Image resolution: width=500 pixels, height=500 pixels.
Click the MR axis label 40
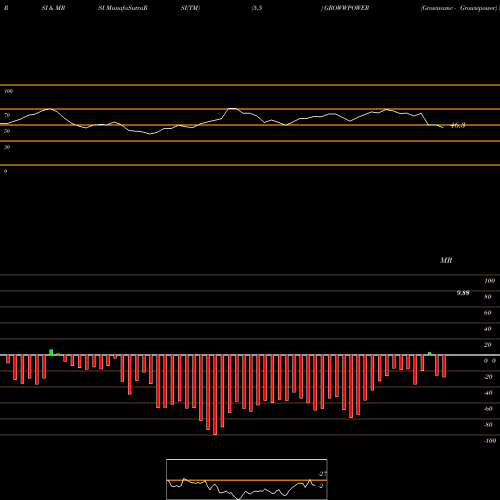pos(488,329)
